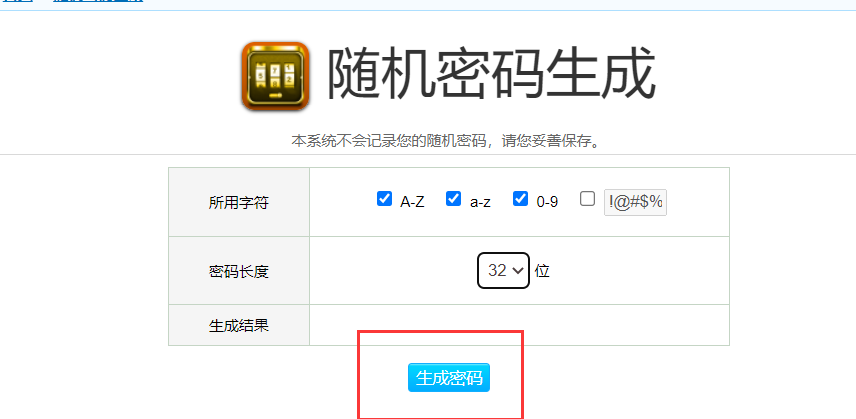This screenshot has height=419, width=856.
Task: Enable the special characters checkbox
Action: (x=587, y=199)
